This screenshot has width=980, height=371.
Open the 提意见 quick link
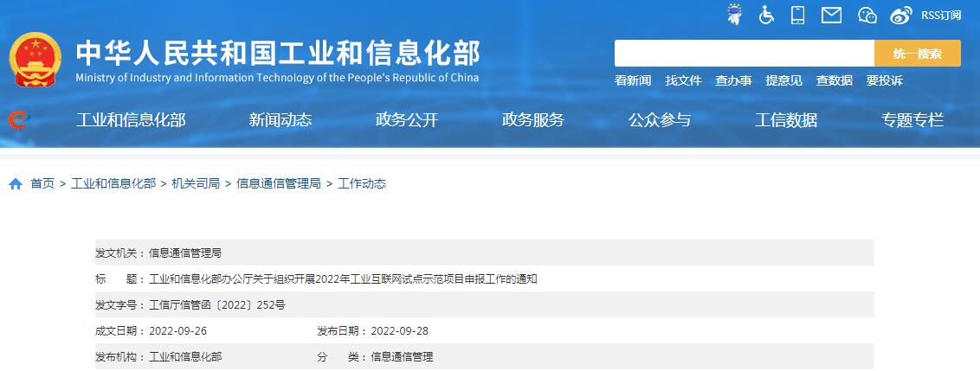click(x=783, y=80)
